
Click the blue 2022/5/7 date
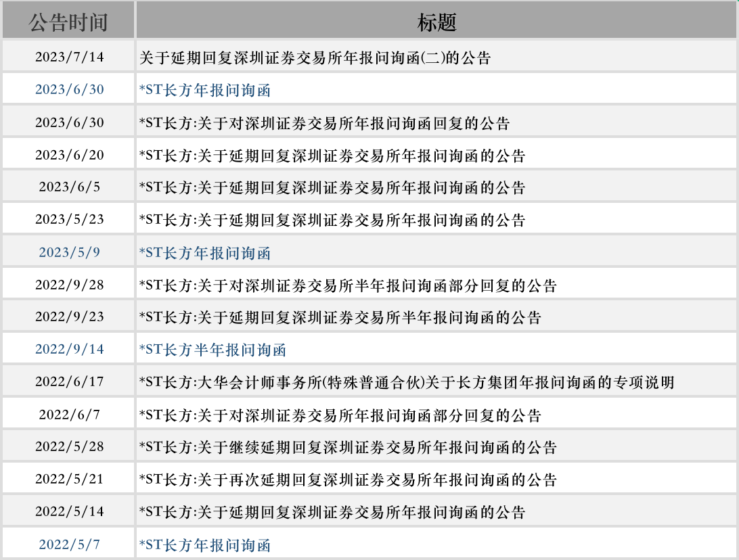tap(69, 545)
